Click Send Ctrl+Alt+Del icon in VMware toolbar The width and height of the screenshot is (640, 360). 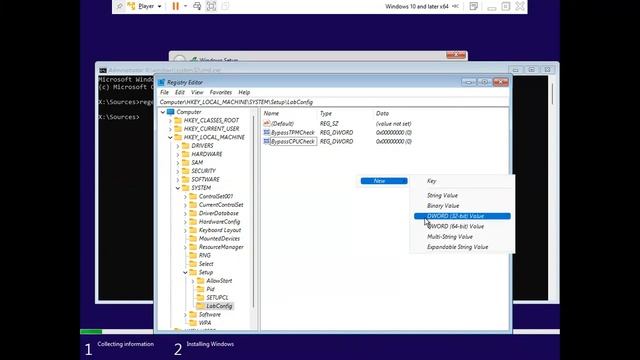[x=197, y=6]
